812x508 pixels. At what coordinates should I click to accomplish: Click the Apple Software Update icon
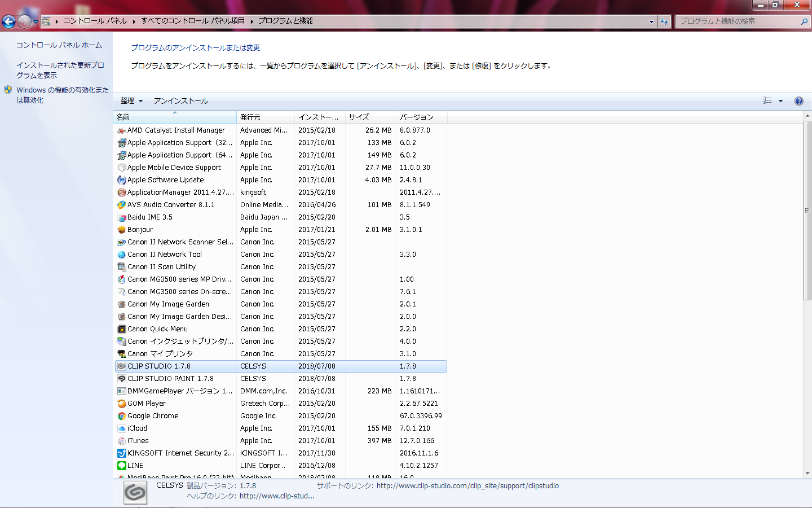[x=121, y=180]
